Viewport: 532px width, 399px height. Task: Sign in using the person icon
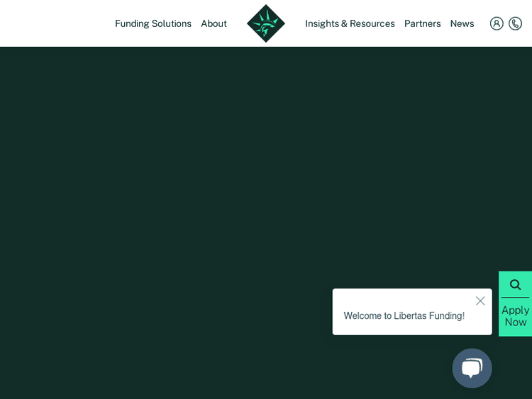497,23
